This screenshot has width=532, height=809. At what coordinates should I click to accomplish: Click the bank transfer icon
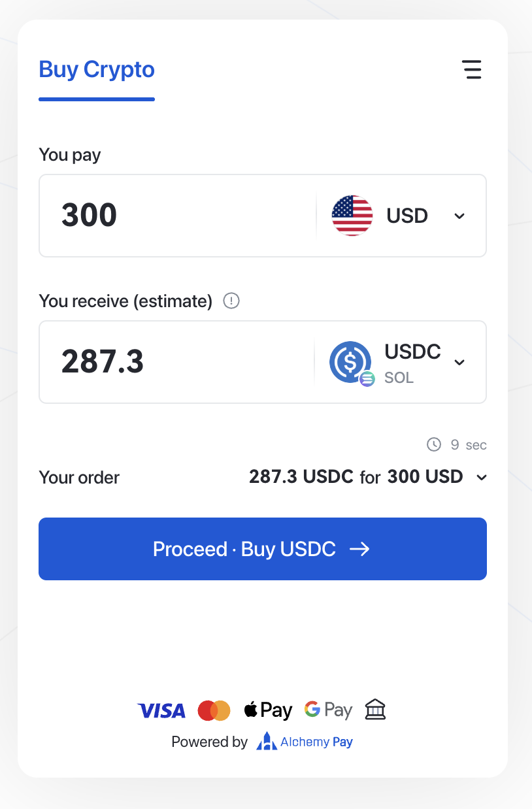tap(375, 710)
